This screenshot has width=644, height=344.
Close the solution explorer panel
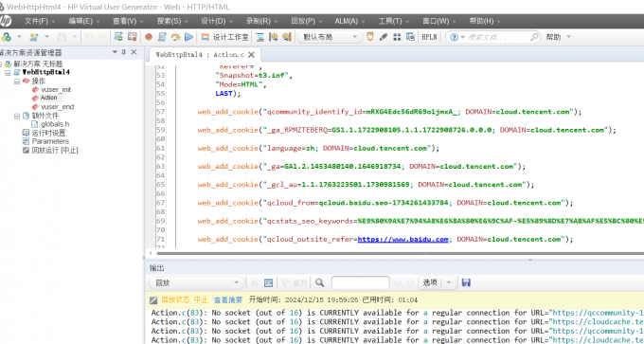point(134,52)
